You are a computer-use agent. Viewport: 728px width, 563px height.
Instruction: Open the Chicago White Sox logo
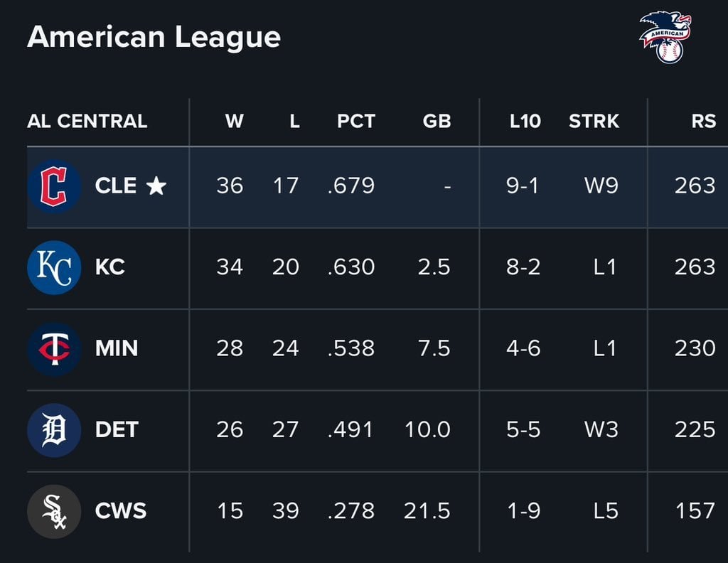pos(54,512)
